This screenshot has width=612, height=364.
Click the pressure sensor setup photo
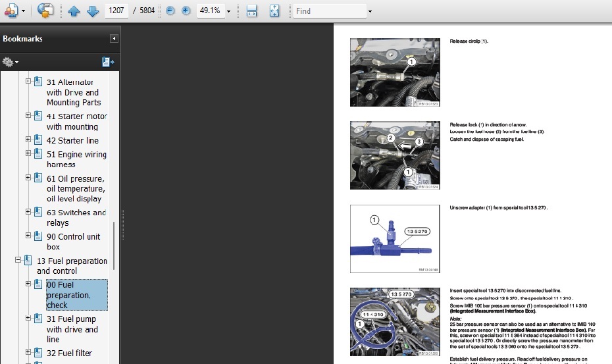(395, 322)
